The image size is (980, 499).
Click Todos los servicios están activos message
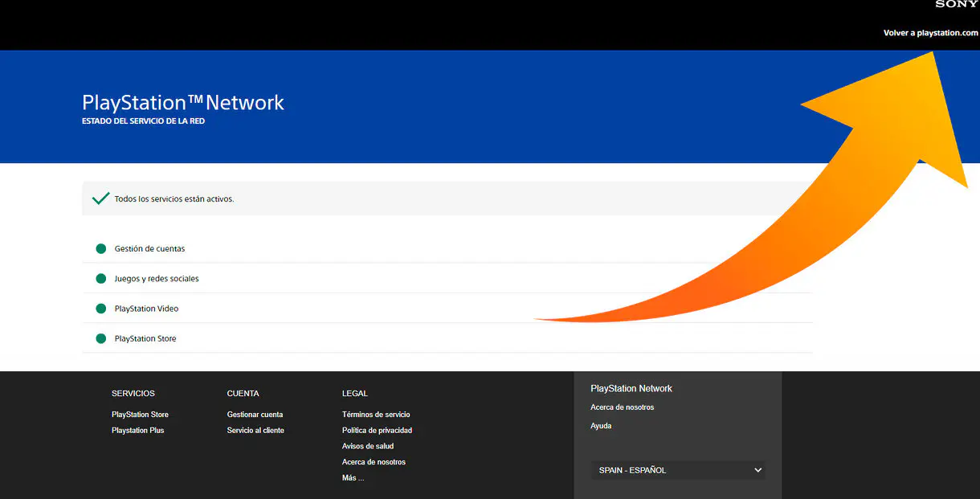[174, 198]
